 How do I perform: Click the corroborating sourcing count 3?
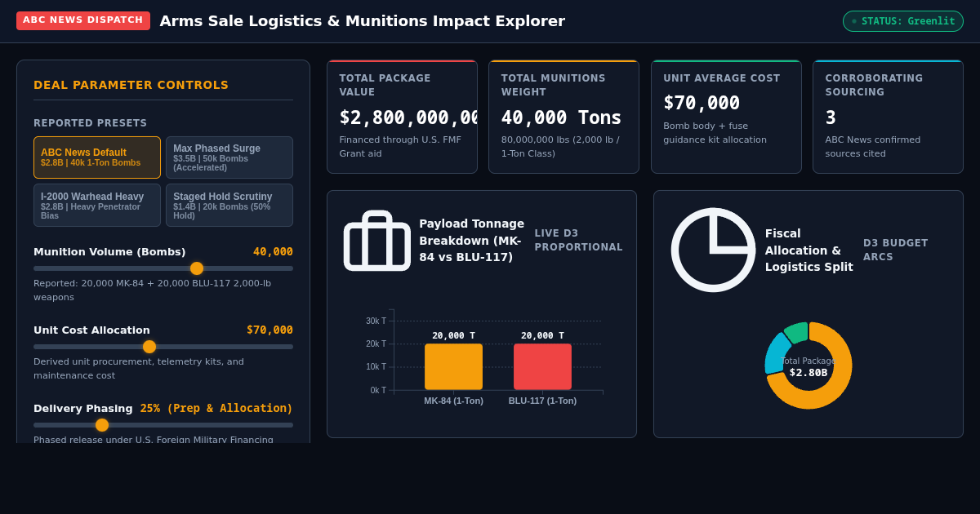tap(831, 117)
